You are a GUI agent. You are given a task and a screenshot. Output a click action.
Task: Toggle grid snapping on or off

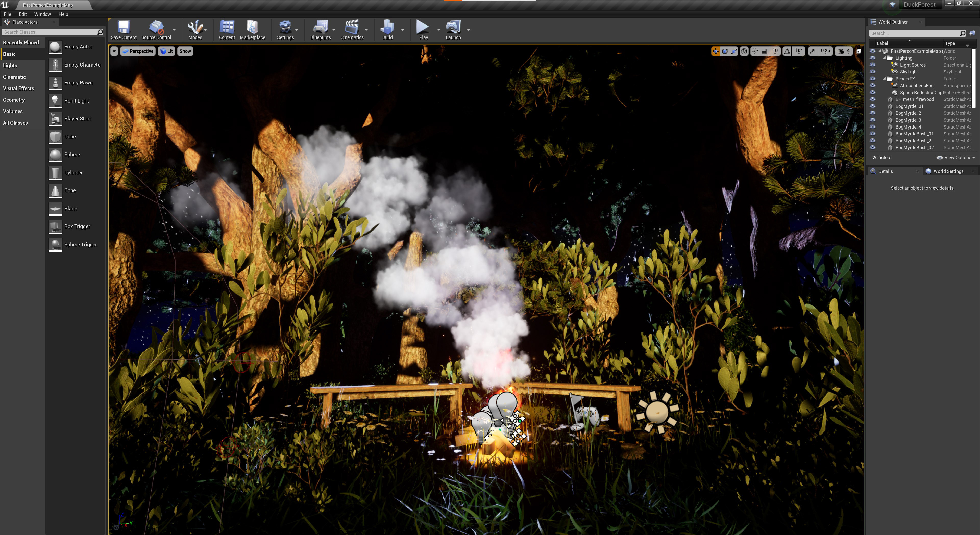point(764,51)
